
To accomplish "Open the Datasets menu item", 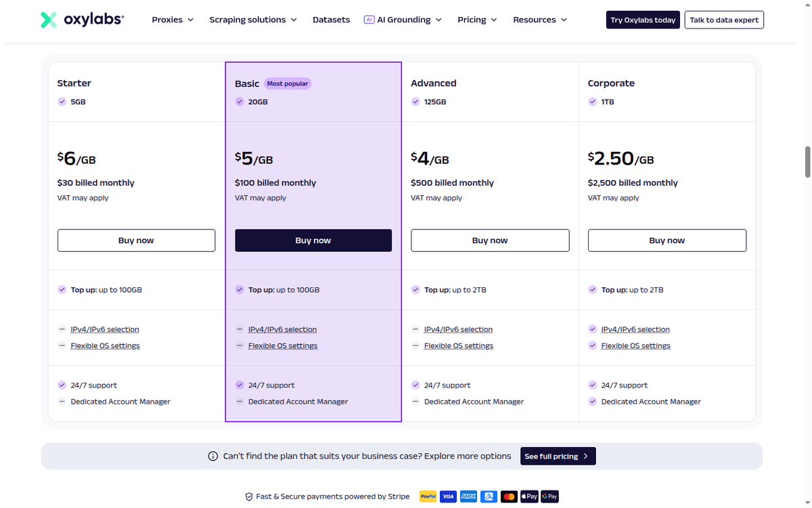I will click(332, 20).
